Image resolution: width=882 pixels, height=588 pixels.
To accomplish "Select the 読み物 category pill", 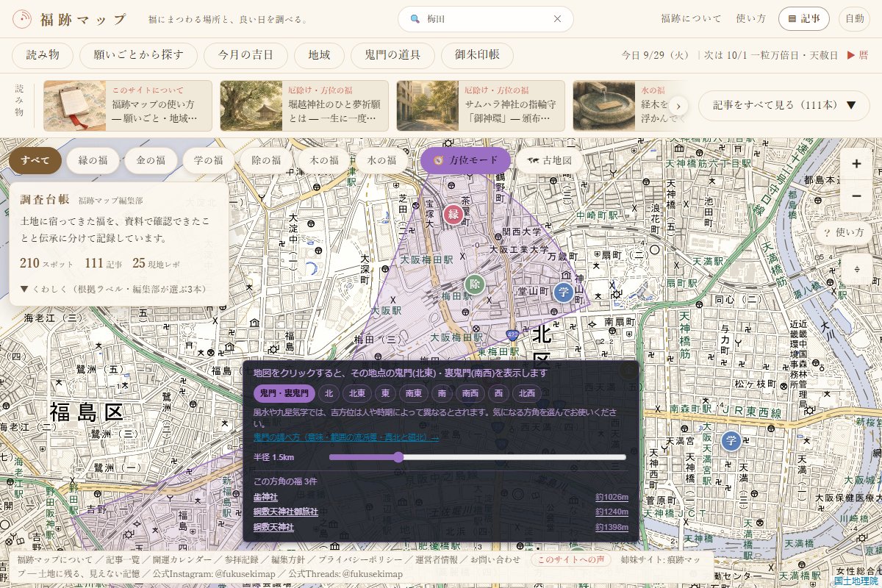I will tap(43, 55).
